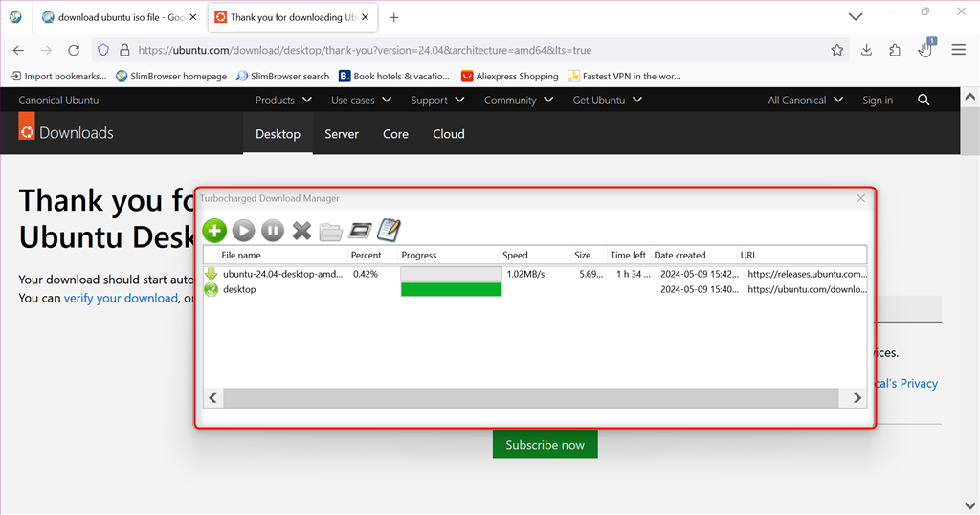Viewport: 980px width, 515px height.
Task: Expand the Get Ubuntu dropdown menu
Action: click(608, 100)
